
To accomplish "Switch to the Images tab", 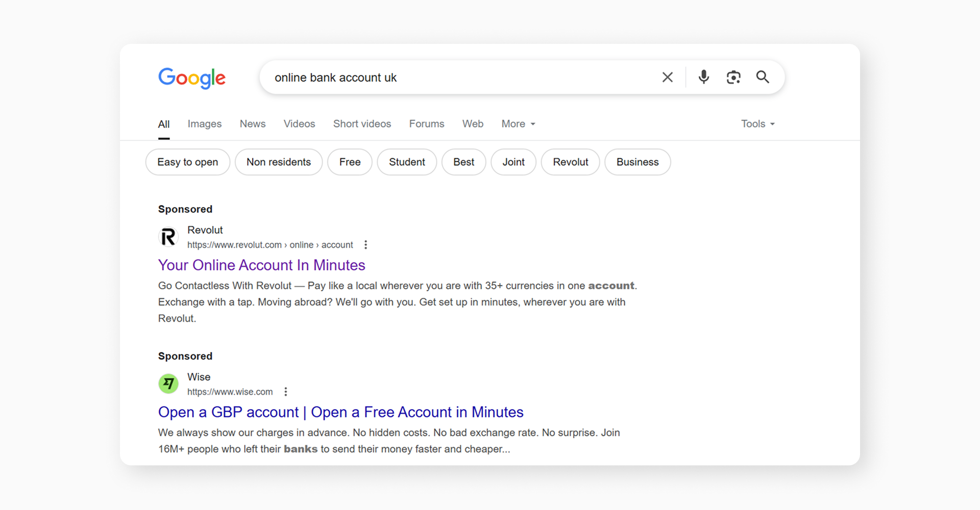I will (x=205, y=124).
